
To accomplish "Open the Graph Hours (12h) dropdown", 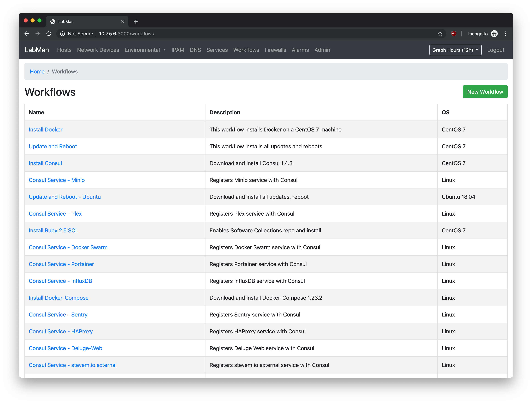I will [x=455, y=50].
